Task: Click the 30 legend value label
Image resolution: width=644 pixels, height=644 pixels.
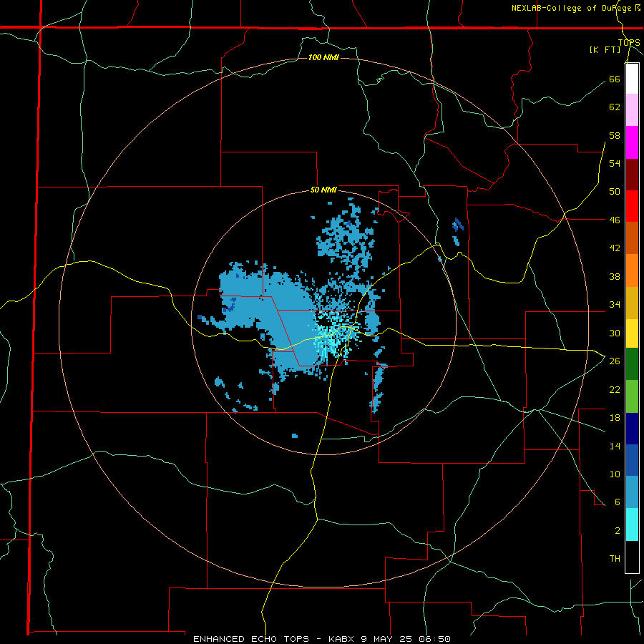Action: pos(615,333)
